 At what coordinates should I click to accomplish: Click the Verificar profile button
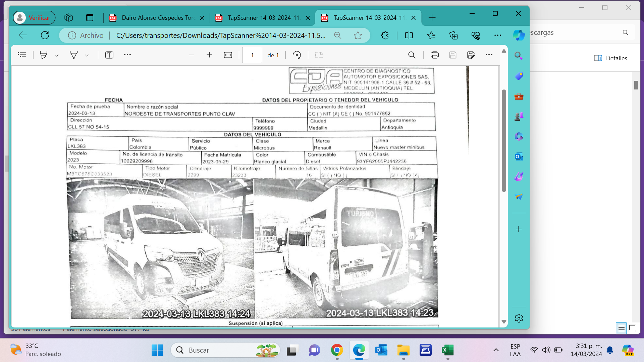point(34,18)
